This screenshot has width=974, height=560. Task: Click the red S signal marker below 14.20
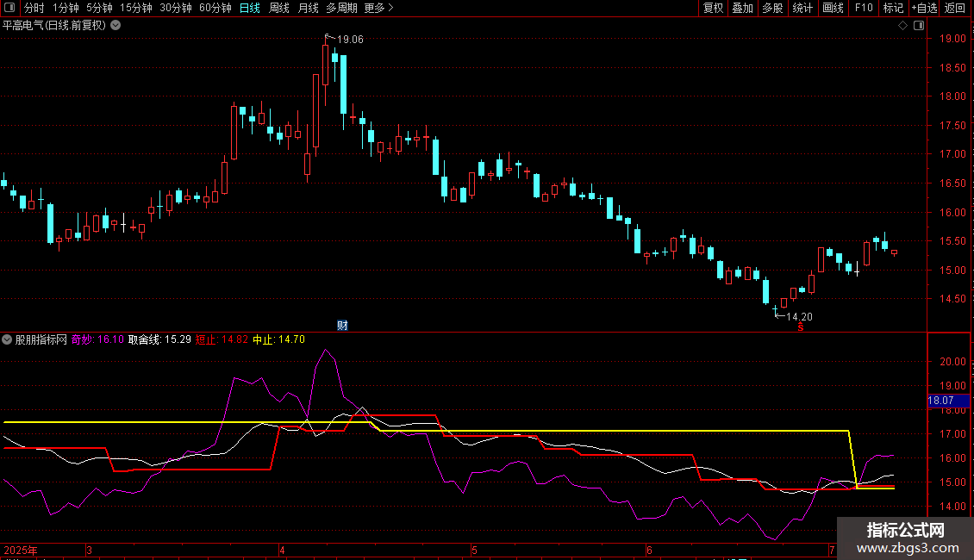(801, 327)
